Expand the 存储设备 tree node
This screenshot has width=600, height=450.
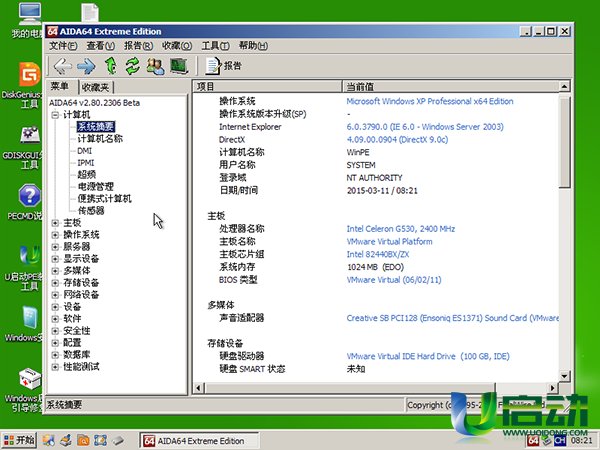[55, 283]
